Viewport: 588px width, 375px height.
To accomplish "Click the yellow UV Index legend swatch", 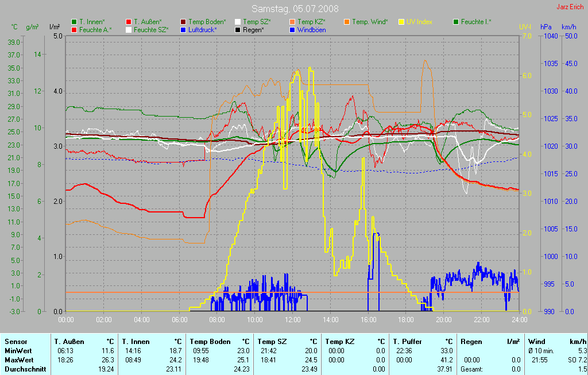I will point(401,22).
